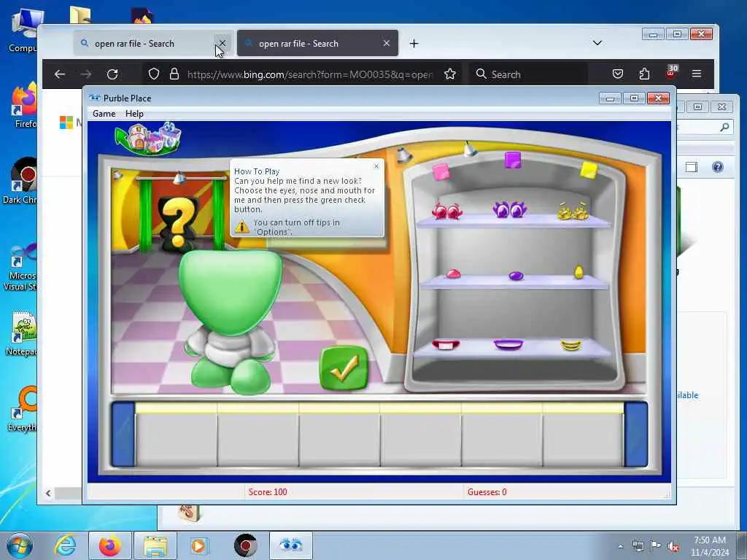Click the Purble Place home village icon

(x=149, y=138)
